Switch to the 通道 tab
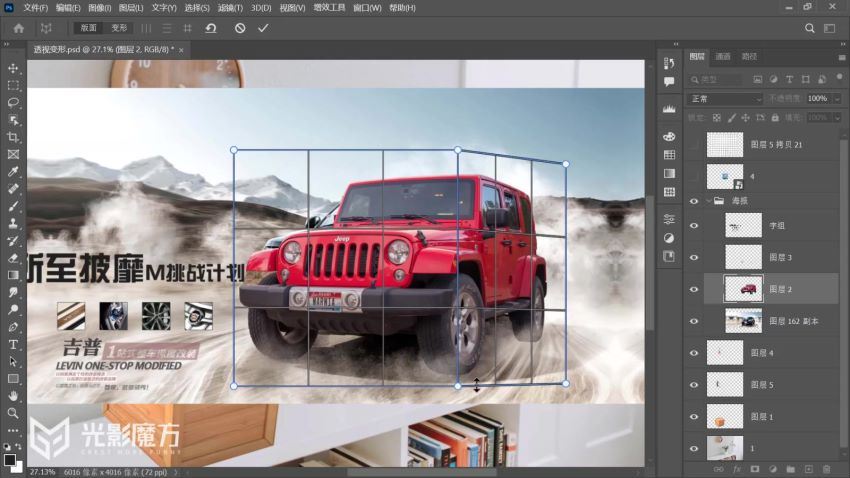The height and width of the screenshot is (478, 850). point(723,56)
